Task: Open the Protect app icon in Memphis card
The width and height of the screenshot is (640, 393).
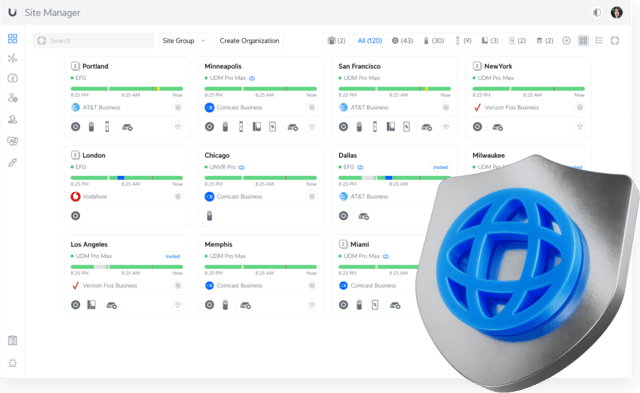Action: [x=225, y=305]
